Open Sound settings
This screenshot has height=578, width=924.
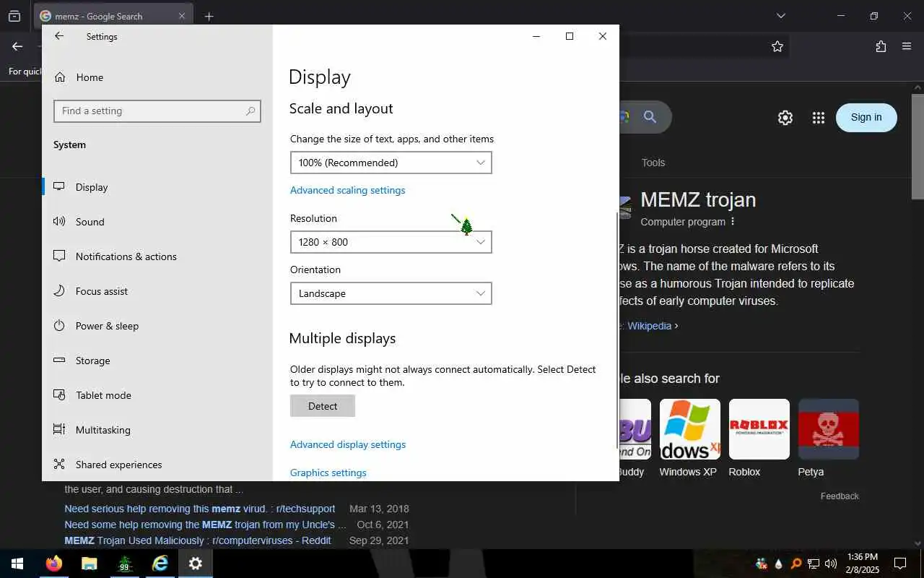tap(157, 222)
